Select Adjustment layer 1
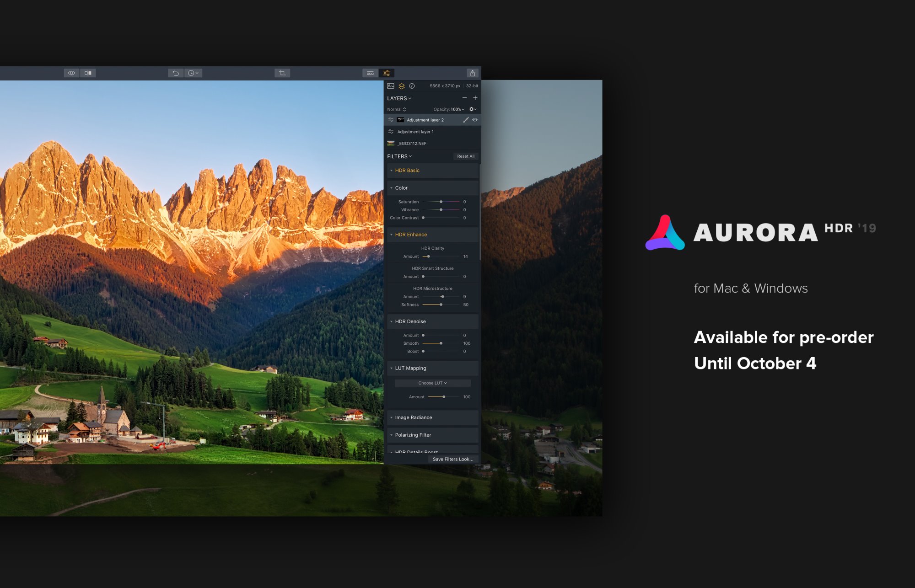 432,132
